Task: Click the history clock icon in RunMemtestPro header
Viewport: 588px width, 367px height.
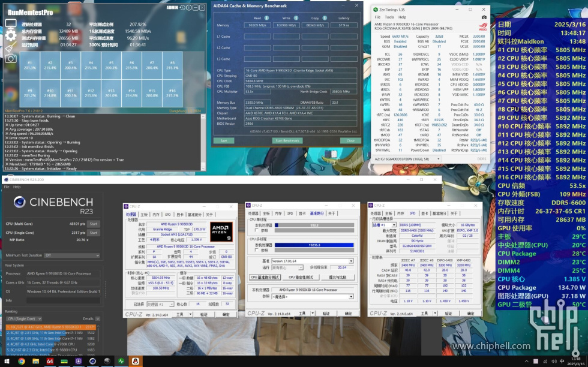Action: click(182, 8)
